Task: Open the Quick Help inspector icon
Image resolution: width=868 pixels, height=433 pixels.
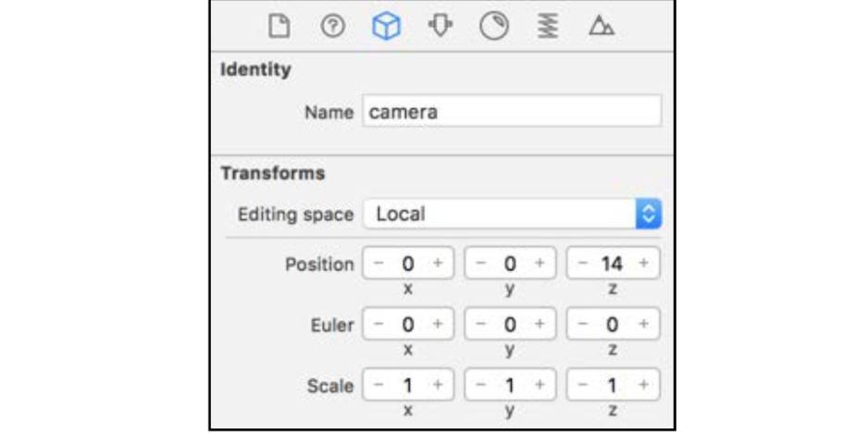Action: tap(333, 26)
